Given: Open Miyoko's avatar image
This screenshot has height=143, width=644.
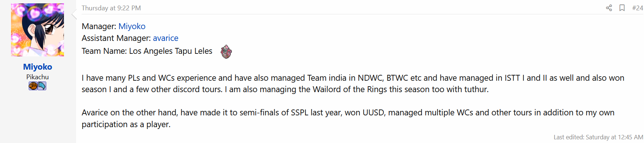Looking at the screenshot, I should 37,30.
